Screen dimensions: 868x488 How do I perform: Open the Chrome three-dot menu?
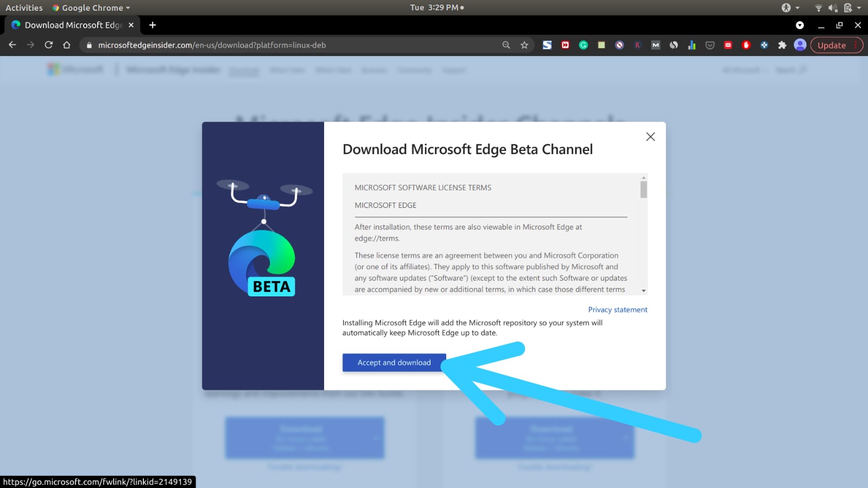point(856,45)
